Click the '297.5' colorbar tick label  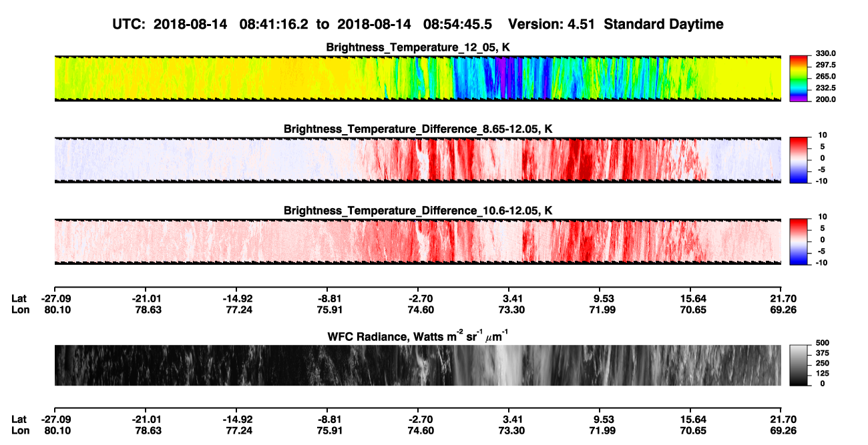[827, 65]
